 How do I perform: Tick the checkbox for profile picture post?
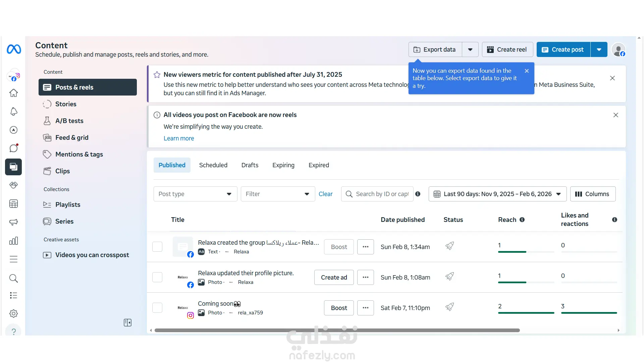[x=157, y=277]
